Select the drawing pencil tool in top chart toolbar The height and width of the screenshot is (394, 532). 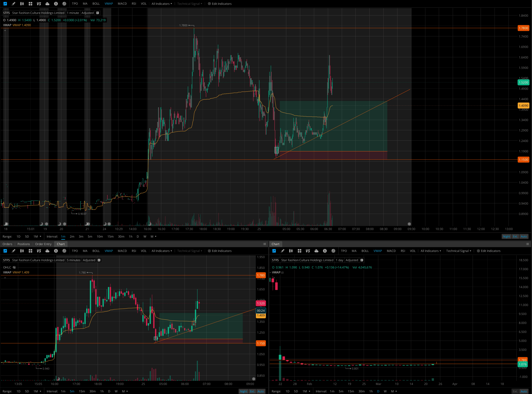point(13,4)
